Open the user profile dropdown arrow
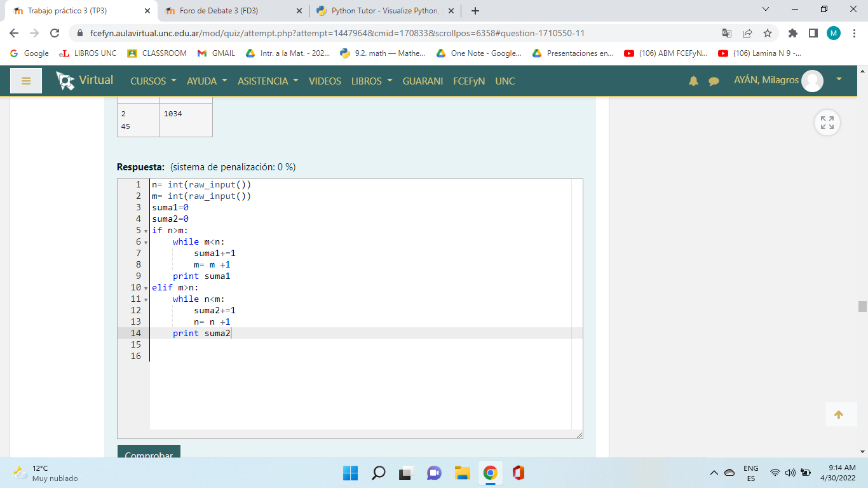This screenshot has height=488, width=868. [x=839, y=79]
